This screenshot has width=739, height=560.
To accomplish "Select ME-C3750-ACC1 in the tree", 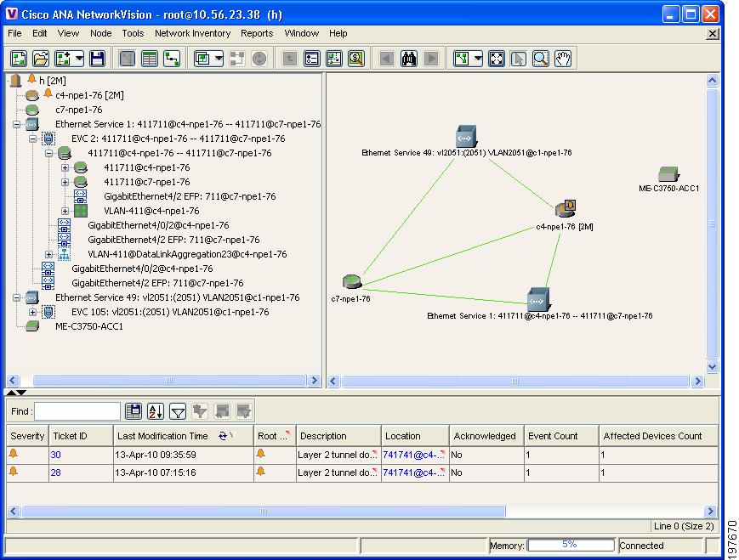I will [x=89, y=326].
